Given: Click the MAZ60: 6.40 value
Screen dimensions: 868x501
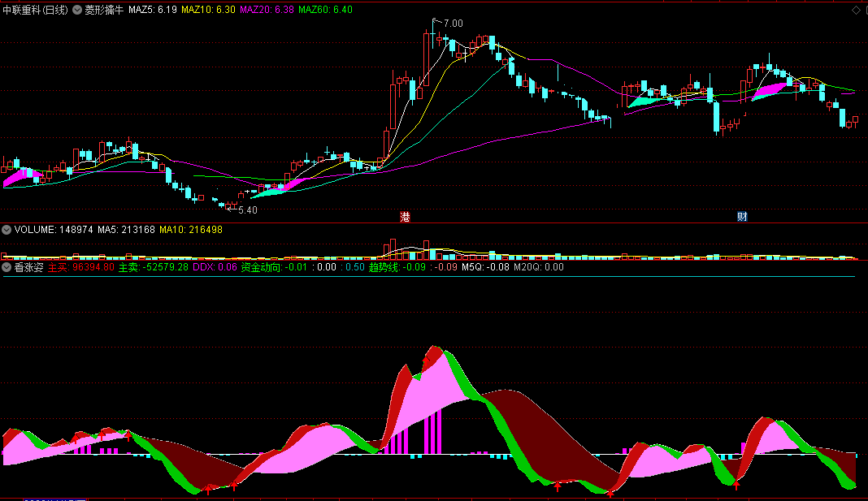Looking at the screenshot, I should [x=325, y=10].
